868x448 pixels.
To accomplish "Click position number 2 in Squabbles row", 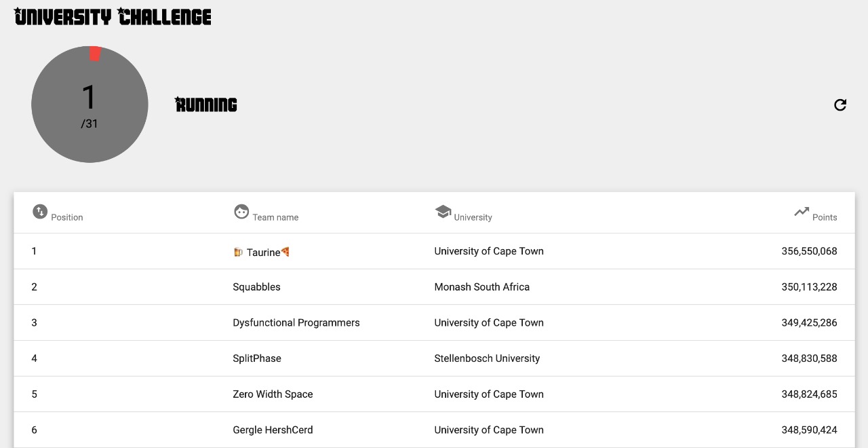I will click(x=34, y=287).
